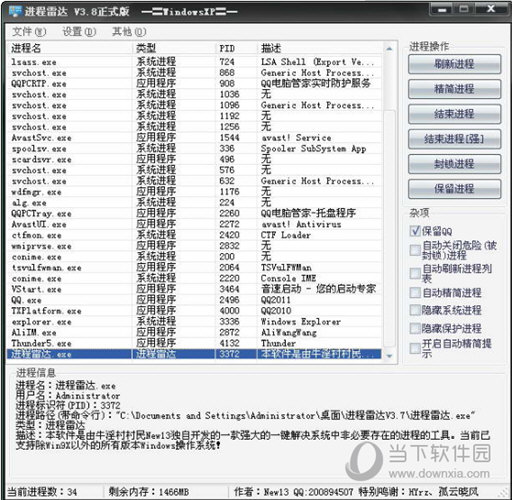Select the tsvulfwman.exe process row
Image resolution: width=512 pixels, height=500 pixels.
point(195,268)
